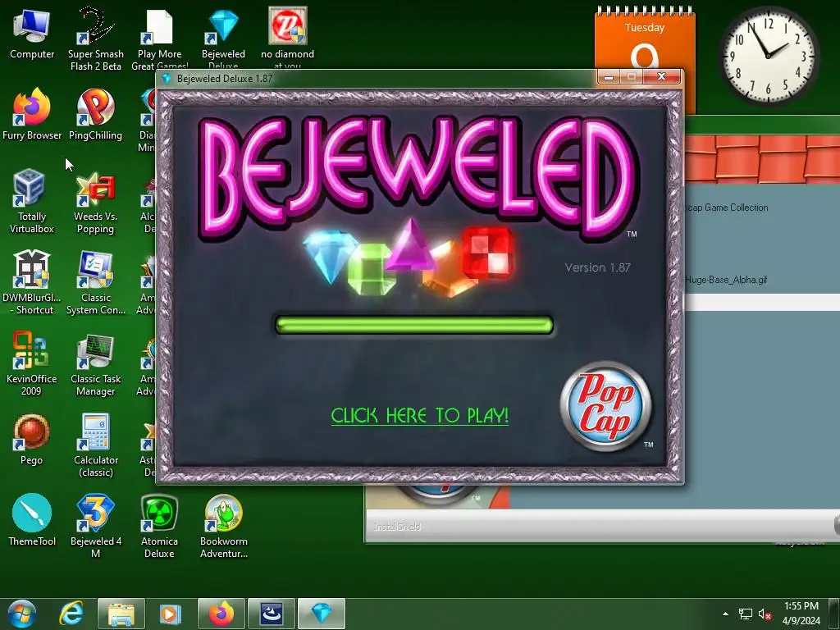Select Super Smash Flash 2 Beta shortcut
The height and width of the screenshot is (630, 840).
96,39
